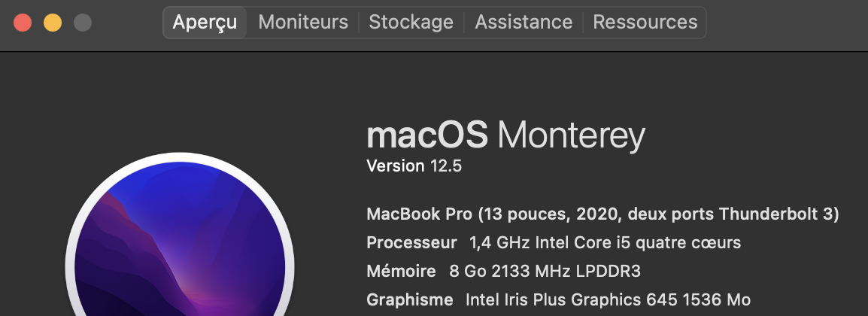Viewport: 868px width, 316px height.
Task: Click the greyed-out zoom window button
Action: coord(83,23)
